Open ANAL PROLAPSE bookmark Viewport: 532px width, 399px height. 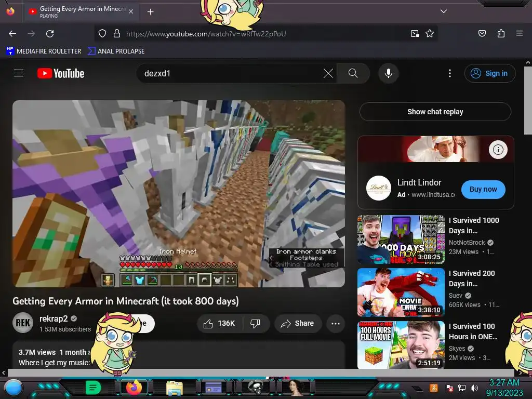click(116, 51)
